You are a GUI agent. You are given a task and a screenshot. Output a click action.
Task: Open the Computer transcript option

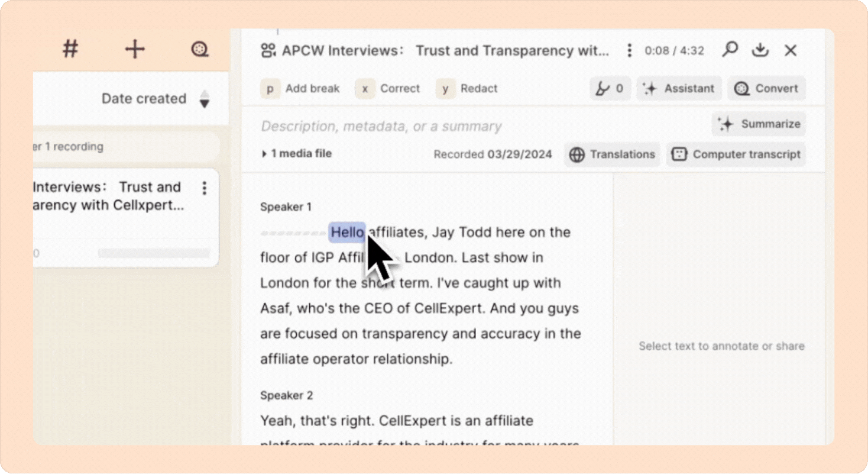tap(736, 154)
